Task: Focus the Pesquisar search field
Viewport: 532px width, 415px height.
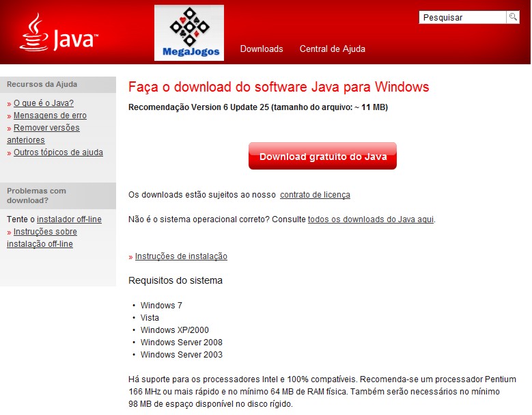Action: pyautogui.click(x=462, y=17)
